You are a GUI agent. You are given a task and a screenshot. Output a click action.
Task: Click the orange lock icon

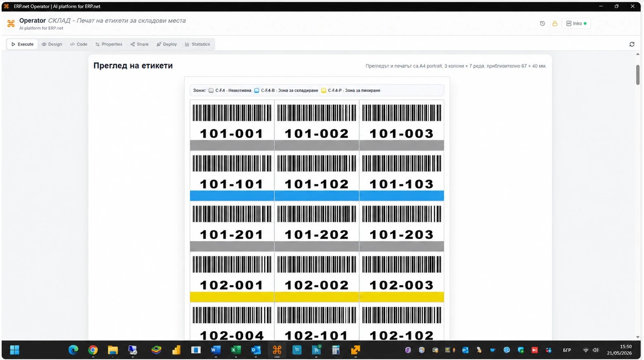click(x=555, y=24)
